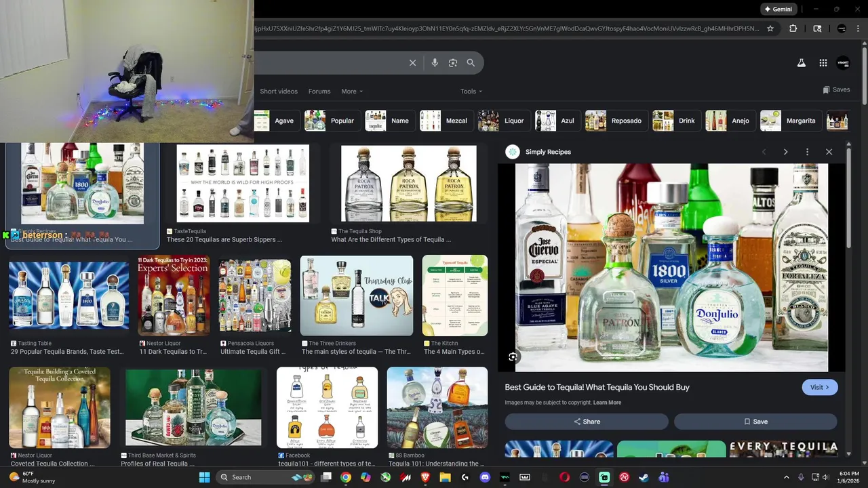The height and width of the screenshot is (488, 868).
Task: Switch to Forums tab
Action: (x=319, y=91)
